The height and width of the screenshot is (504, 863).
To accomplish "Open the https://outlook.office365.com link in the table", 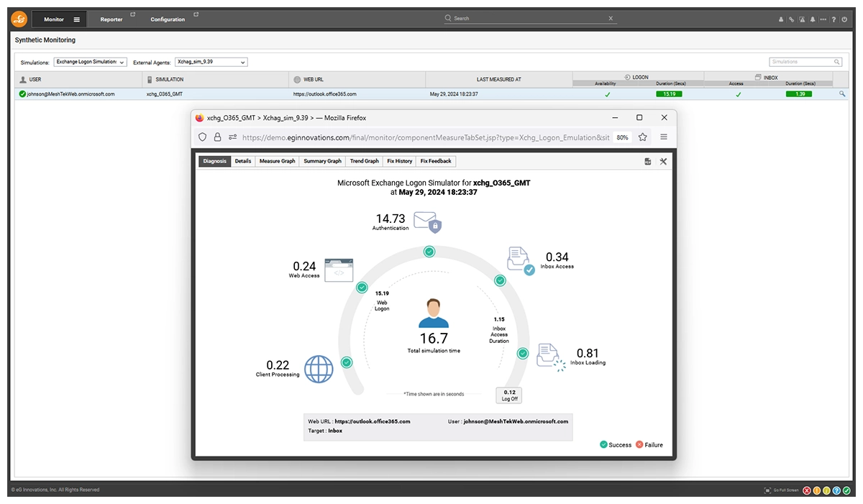I will pos(325,94).
